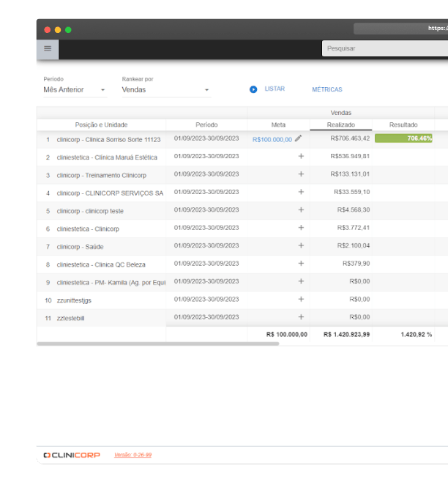Image resolution: width=448 pixels, height=482 pixels.
Task: Click the macOS yellow minimize button
Action: (58, 30)
